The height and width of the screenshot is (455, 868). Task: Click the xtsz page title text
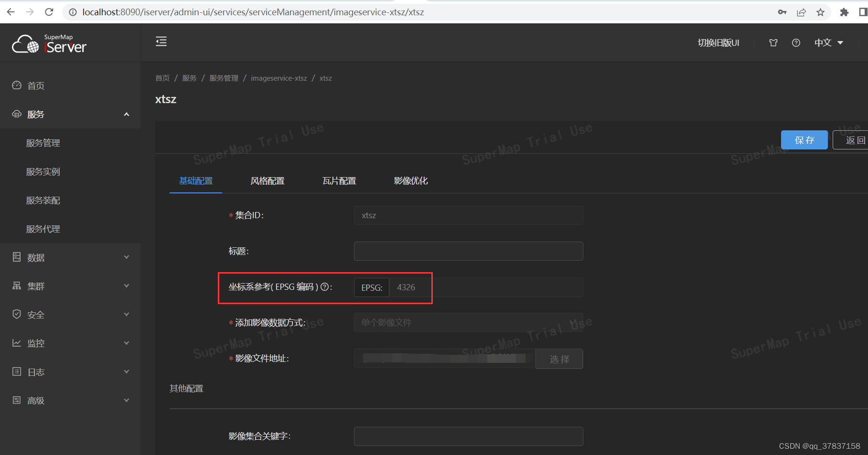pos(166,99)
